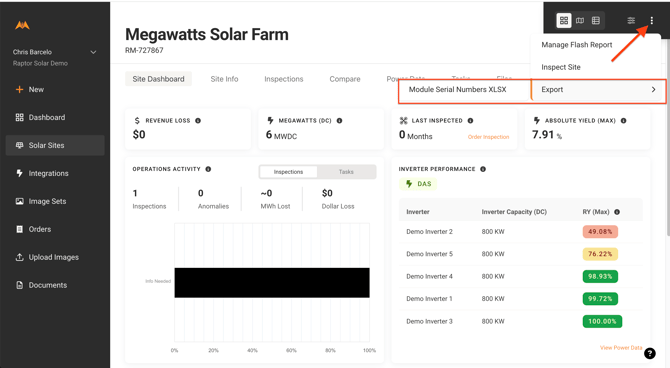Click the 99.72% green RY badge
This screenshot has height=368, width=670.
pyautogui.click(x=600, y=299)
